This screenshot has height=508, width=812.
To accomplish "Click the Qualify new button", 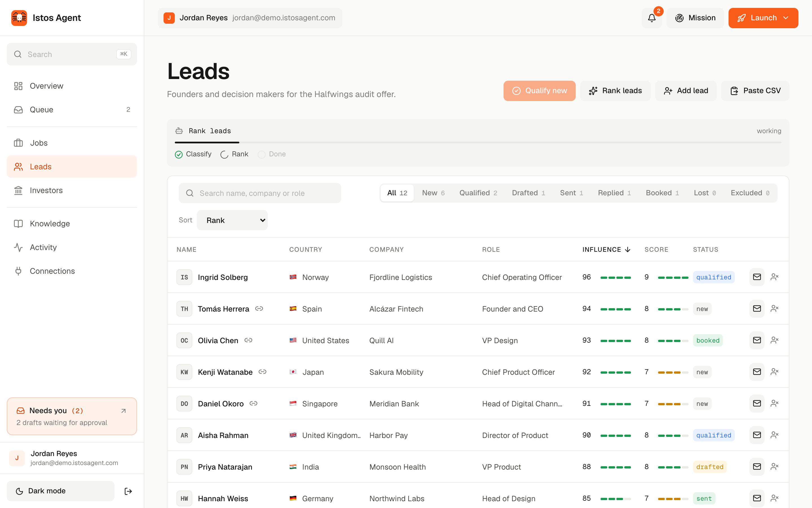I will pyautogui.click(x=539, y=91).
